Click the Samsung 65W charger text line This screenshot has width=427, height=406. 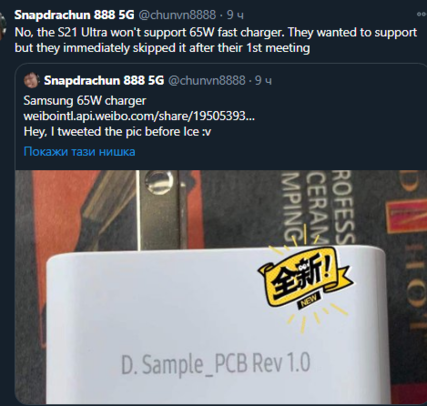(85, 101)
